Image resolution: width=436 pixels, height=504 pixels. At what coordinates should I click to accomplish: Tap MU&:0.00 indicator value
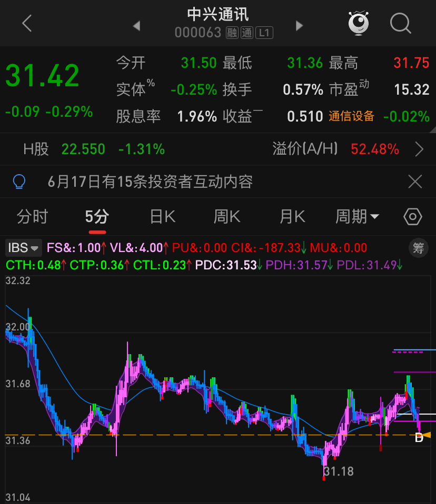click(338, 248)
